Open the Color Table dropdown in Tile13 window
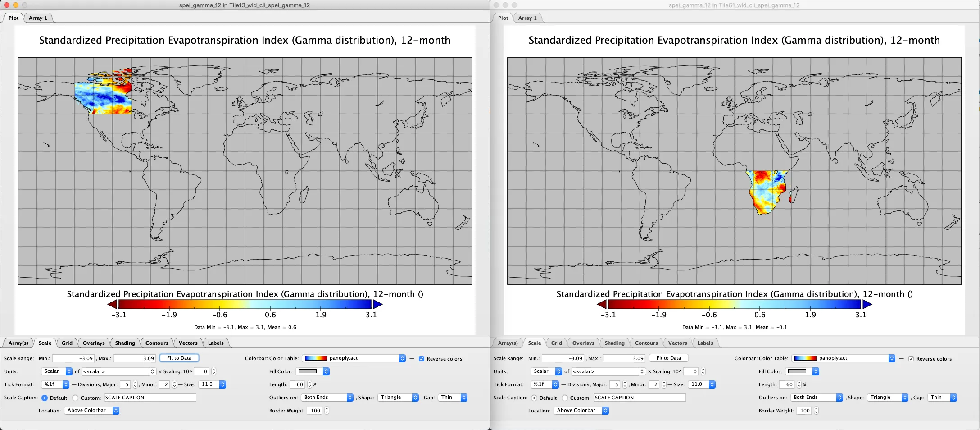Screen dimensions: 980x430 tap(354, 358)
